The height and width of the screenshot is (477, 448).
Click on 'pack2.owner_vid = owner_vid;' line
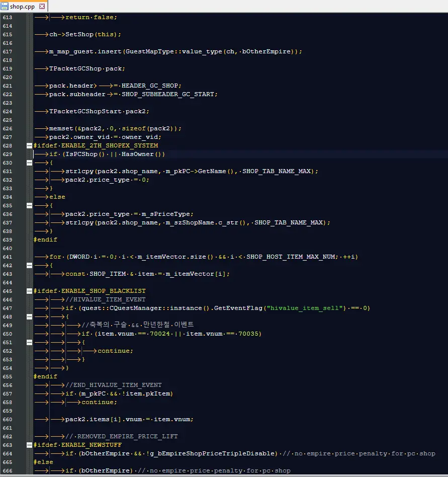click(x=105, y=137)
